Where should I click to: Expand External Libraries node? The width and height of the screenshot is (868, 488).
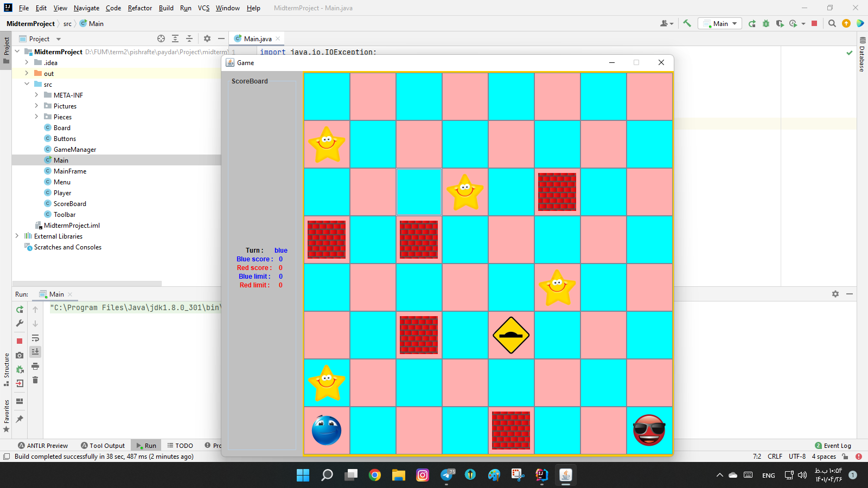pos(17,236)
